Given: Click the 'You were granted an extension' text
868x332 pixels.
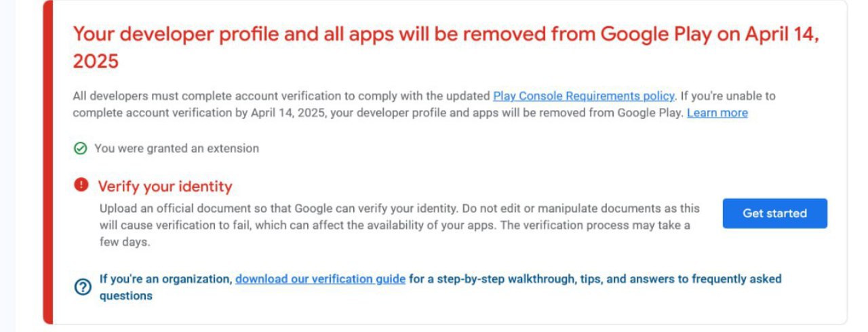Looking at the screenshot, I should tap(176, 148).
